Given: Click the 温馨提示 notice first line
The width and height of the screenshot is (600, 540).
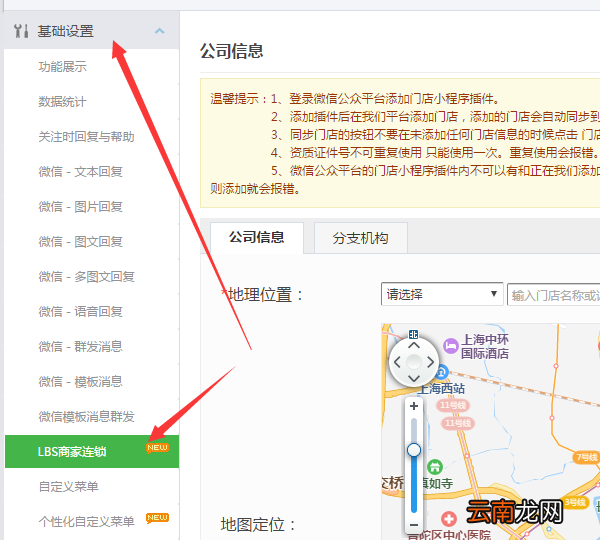Looking at the screenshot, I should point(355,99).
